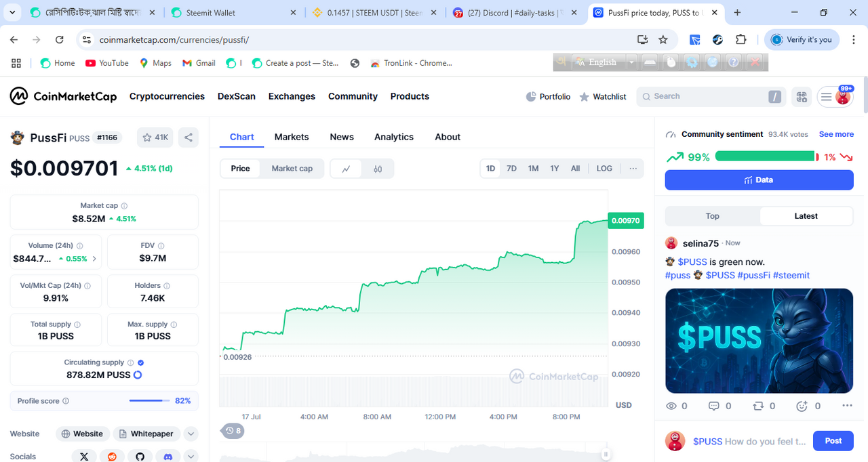Open the Whitepaper link
The width and height of the screenshot is (868, 462).
tap(146, 434)
